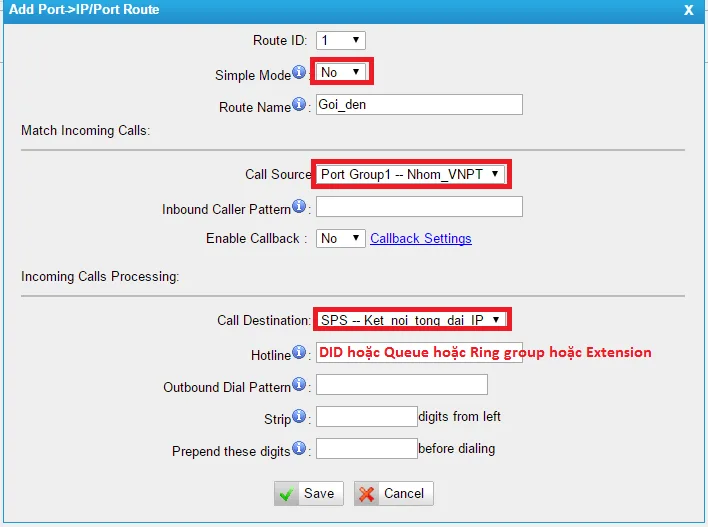Expand the Call Destination dropdown
The width and height of the screenshot is (708, 527).
pyautogui.click(x=410, y=320)
